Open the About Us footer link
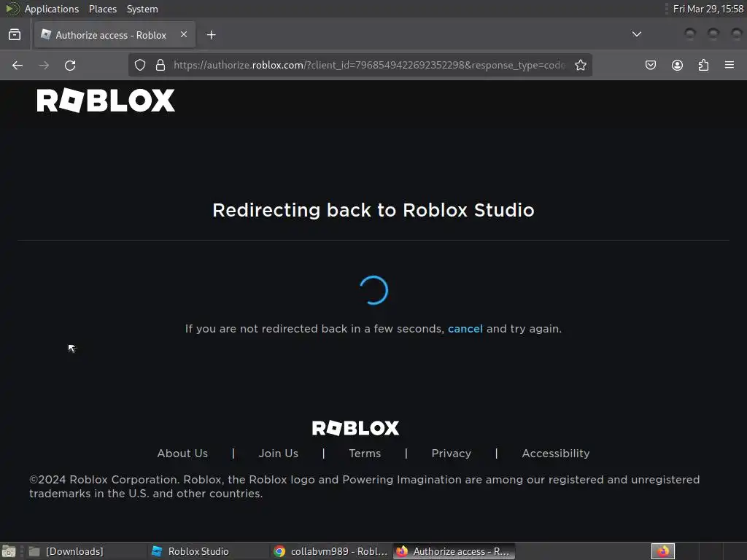The height and width of the screenshot is (560, 747). point(182,454)
